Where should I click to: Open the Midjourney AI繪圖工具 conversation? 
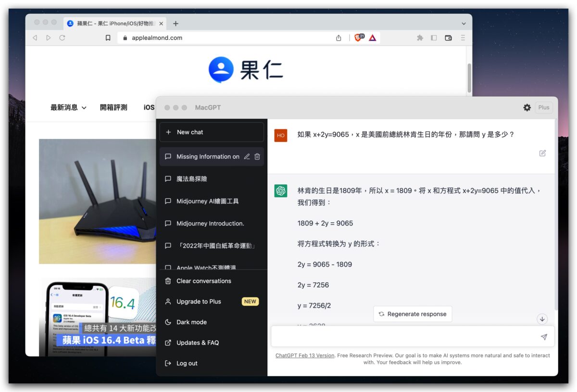point(212,201)
